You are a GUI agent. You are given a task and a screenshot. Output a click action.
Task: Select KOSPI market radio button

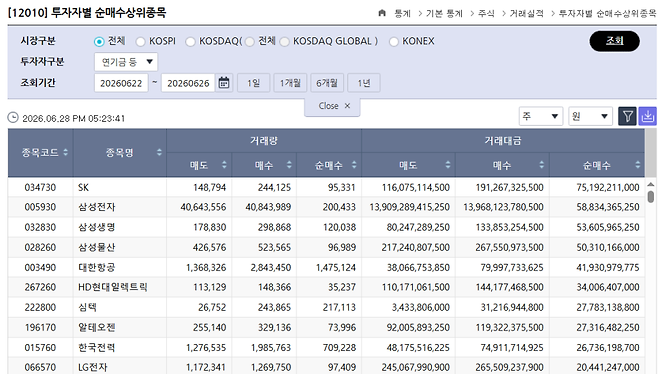click(141, 42)
